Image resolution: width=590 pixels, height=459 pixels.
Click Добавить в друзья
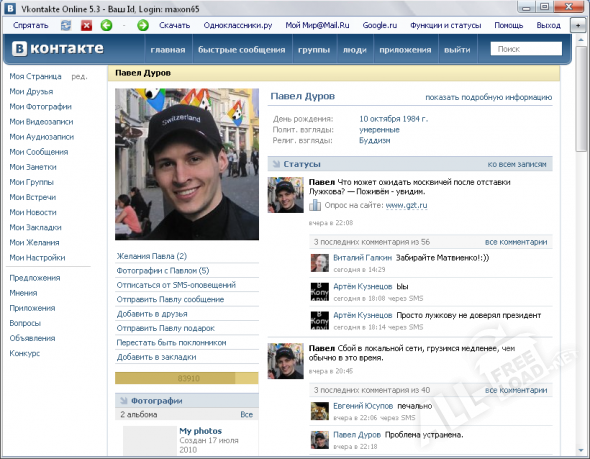coord(152,314)
